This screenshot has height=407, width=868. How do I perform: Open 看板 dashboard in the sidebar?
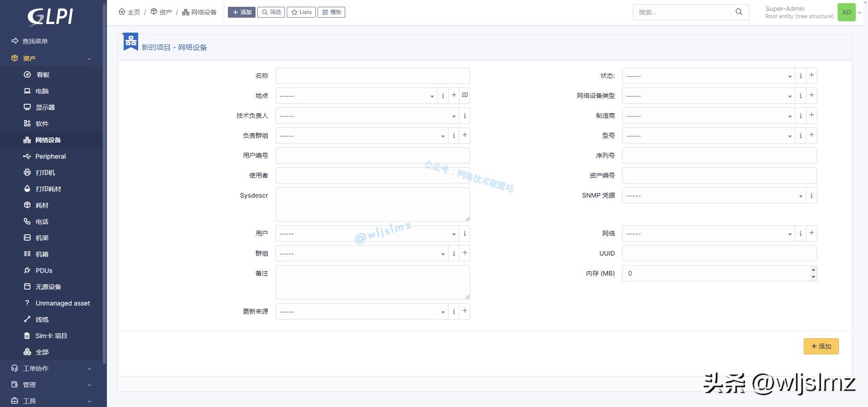point(43,75)
